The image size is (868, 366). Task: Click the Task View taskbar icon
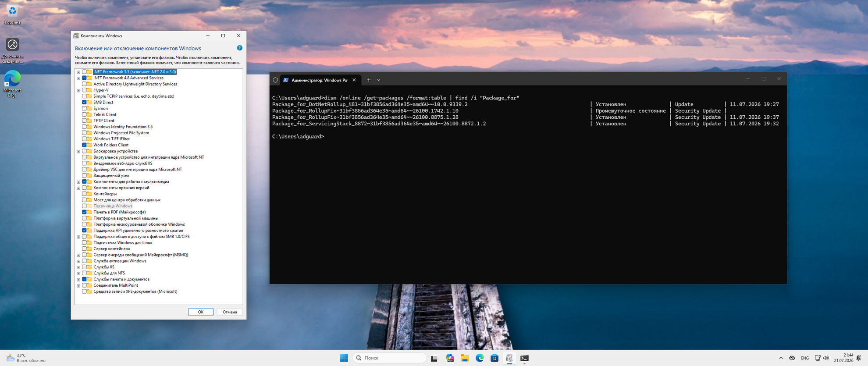pos(434,358)
